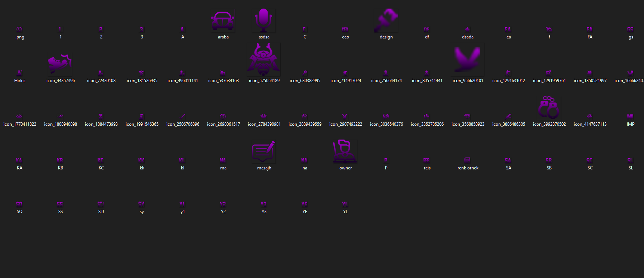Select the icon_805741441 file
This screenshot has height=278, width=644.
tap(426, 73)
